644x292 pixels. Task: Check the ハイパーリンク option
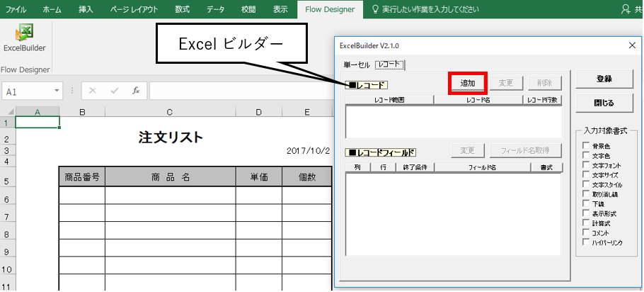[x=586, y=242]
